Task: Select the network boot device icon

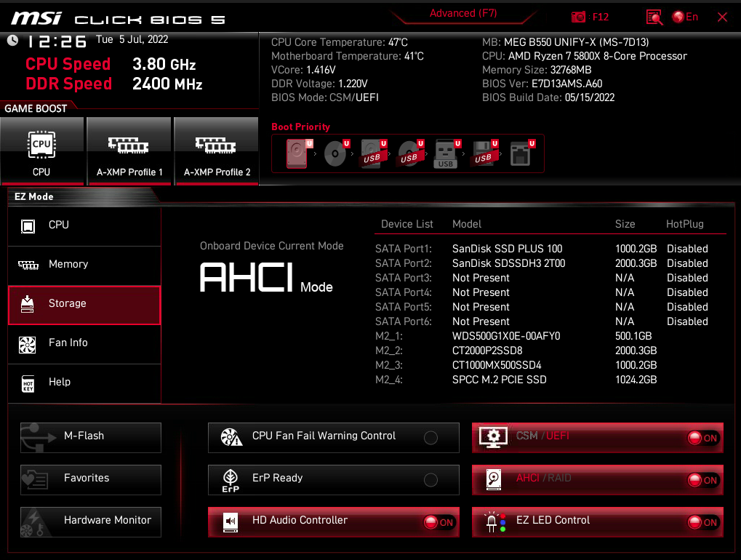Action: [521, 153]
